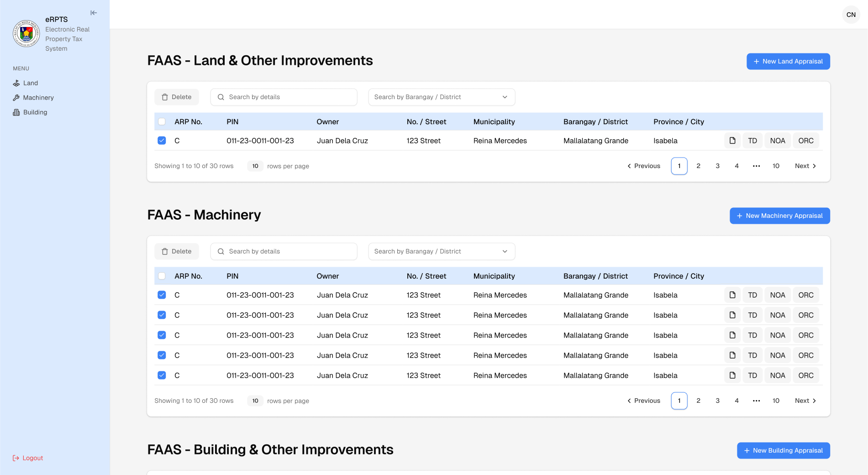Click the Land section Search by details field
The image size is (868, 475).
(284, 97)
